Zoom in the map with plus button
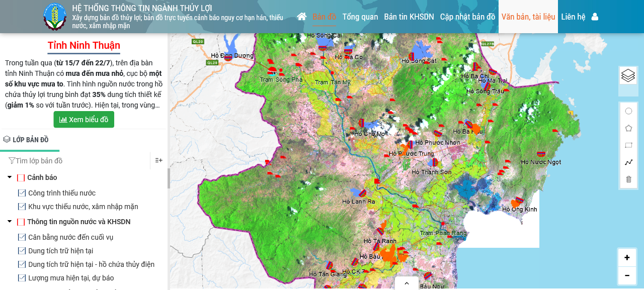The image size is (644, 290). tap(627, 258)
